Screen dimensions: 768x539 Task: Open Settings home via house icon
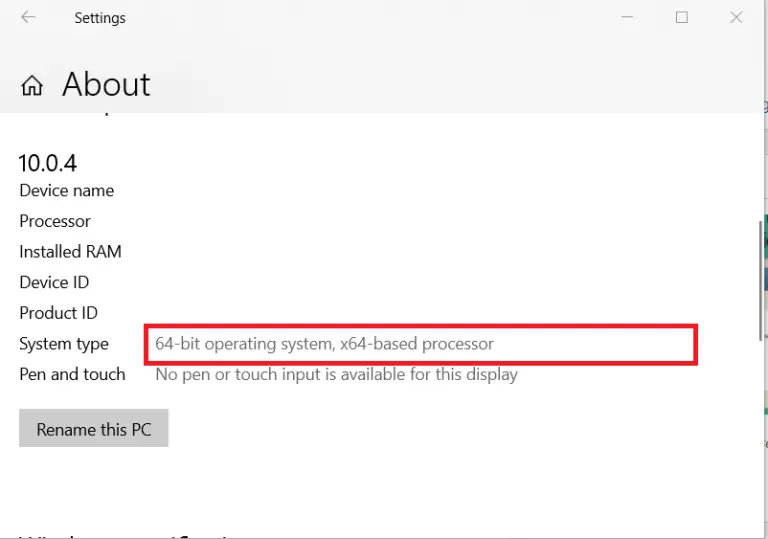32,85
